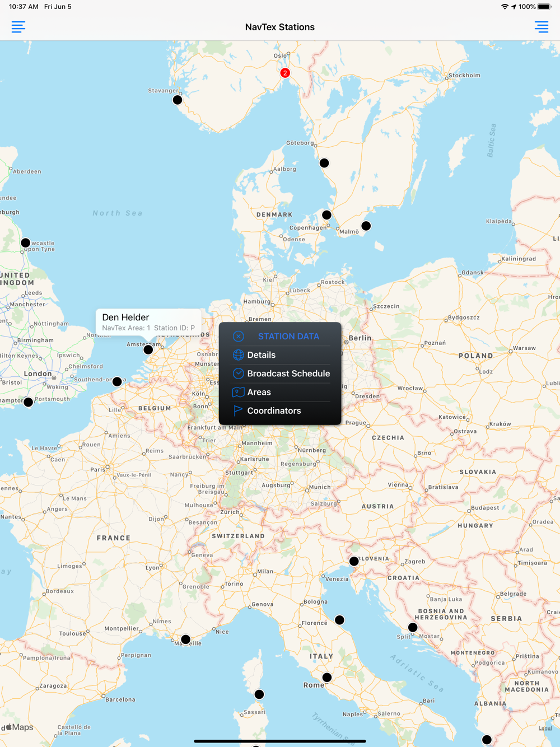
Task: Select the station marker near Rome
Action: point(327,678)
